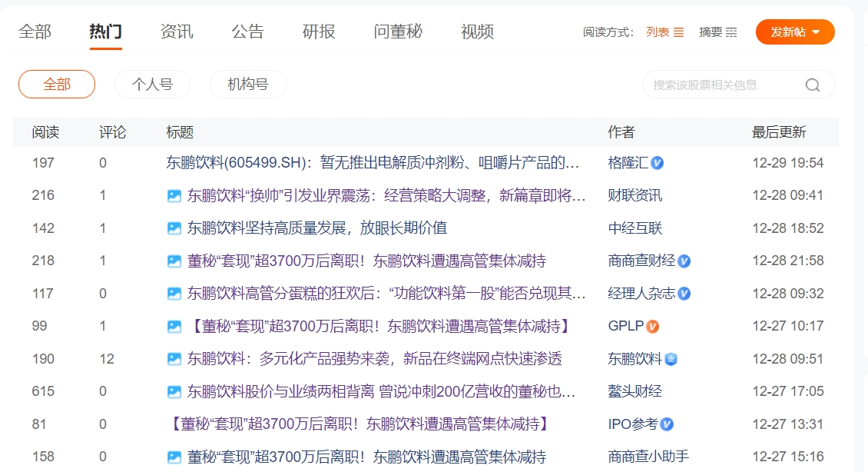Viewport: 868px width, 472px height.
Task: Open author 商商查财经's page
Action: [641, 261]
